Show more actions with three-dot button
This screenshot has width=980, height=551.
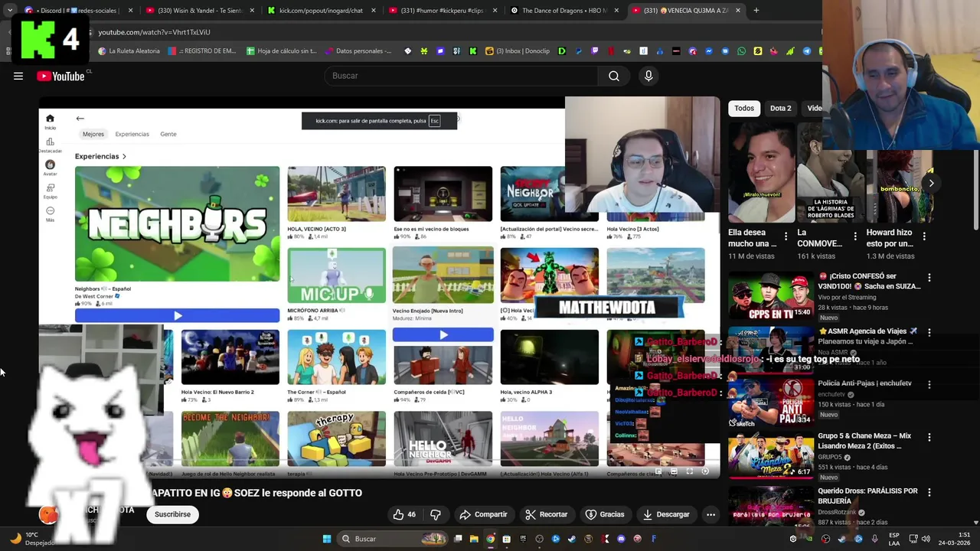pyautogui.click(x=711, y=514)
